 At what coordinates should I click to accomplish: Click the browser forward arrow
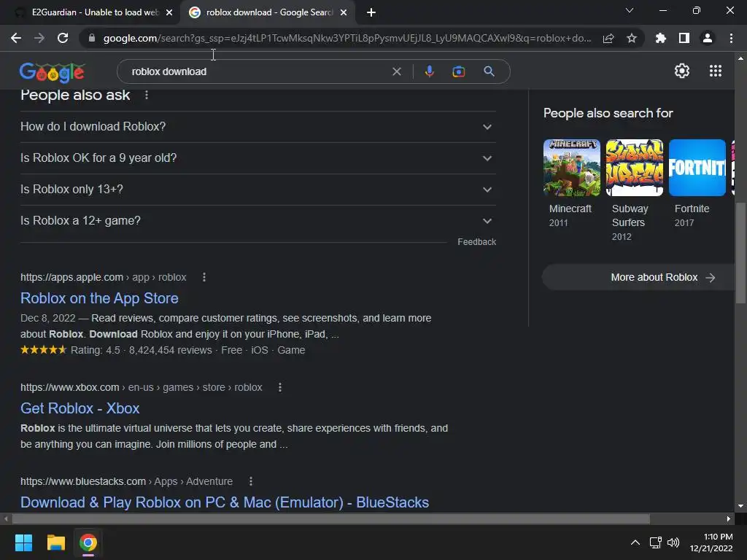(39, 38)
